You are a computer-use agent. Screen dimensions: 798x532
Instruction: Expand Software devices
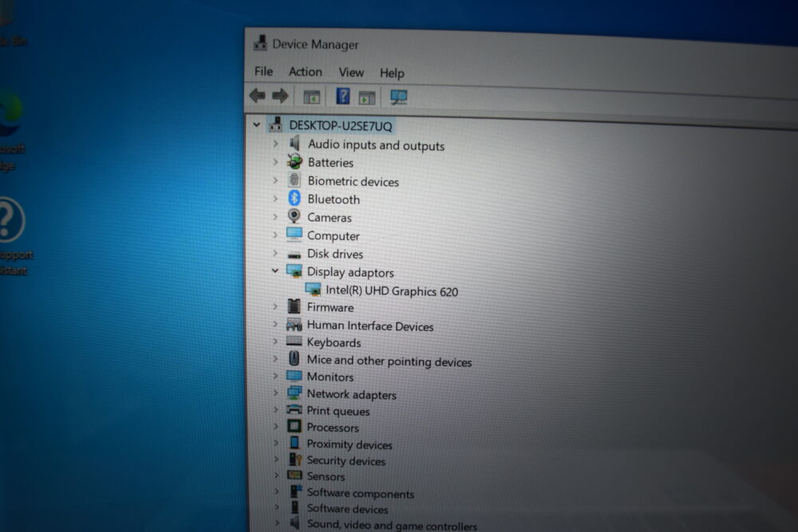pos(276,507)
